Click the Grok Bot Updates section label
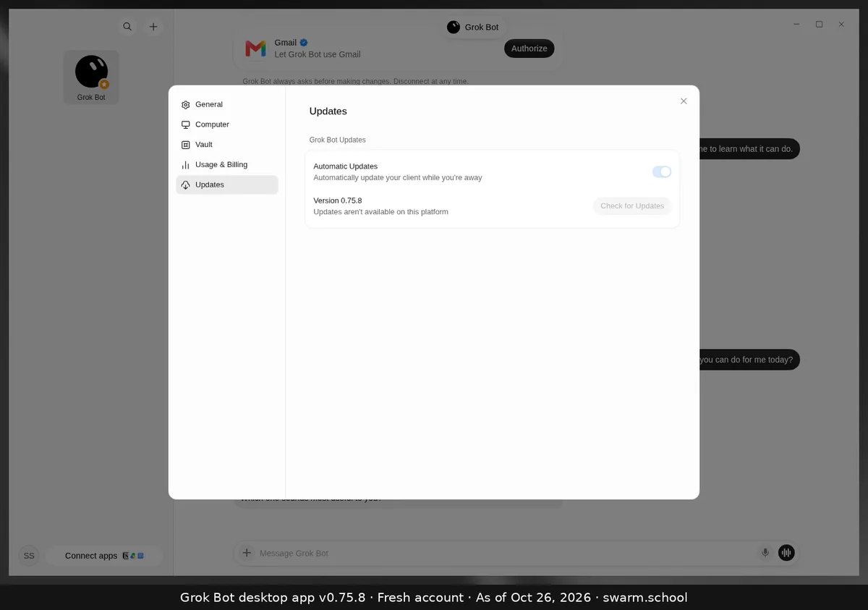 (338, 140)
